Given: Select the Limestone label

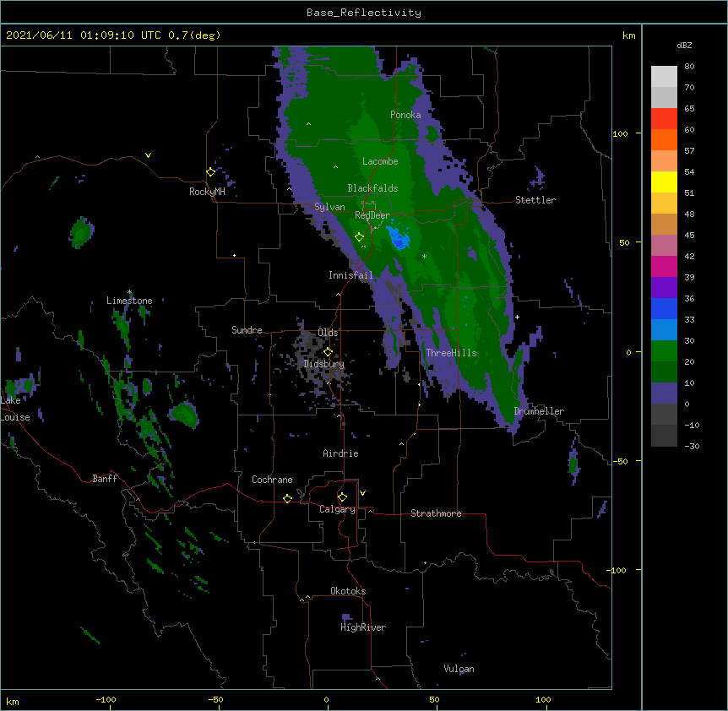Looking at the screenshot, I should pyautogui.click(x=129, y=301).
